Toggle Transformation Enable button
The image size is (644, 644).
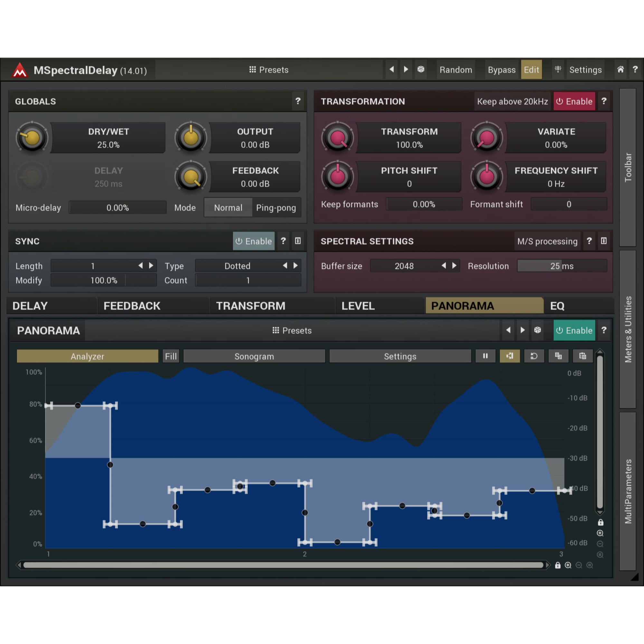574,101
